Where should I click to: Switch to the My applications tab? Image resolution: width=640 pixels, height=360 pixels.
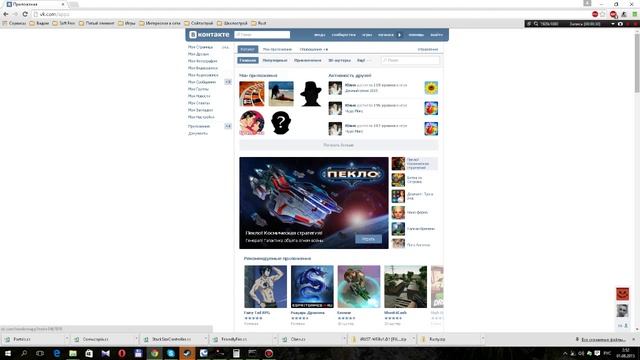(x=277, y=49)
